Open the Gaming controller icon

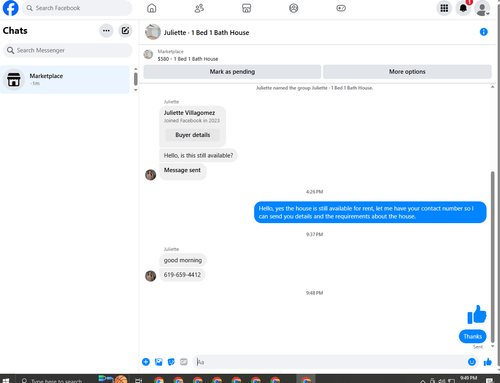(341, 8)
